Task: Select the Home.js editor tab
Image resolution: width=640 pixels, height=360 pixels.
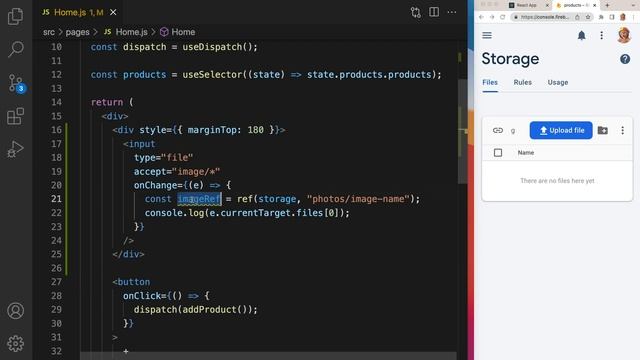Action: tap(79, 12)
